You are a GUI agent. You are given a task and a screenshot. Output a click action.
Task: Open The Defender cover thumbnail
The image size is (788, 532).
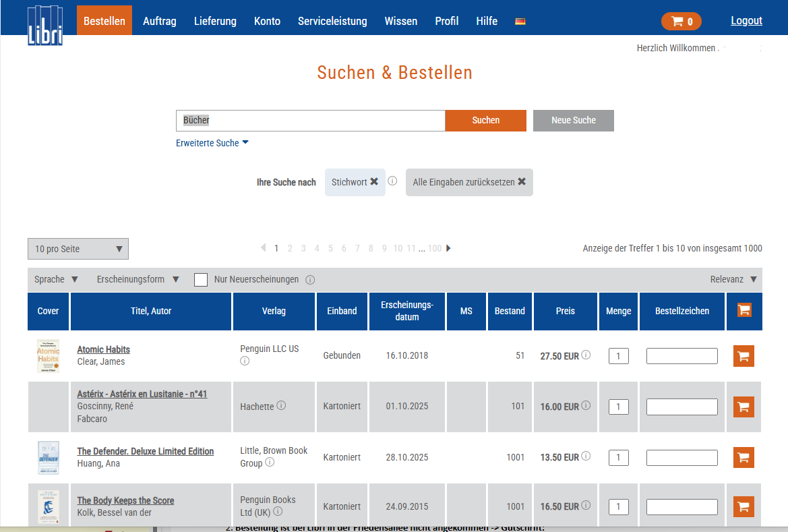pyautogui.click(x=49, y=458)
